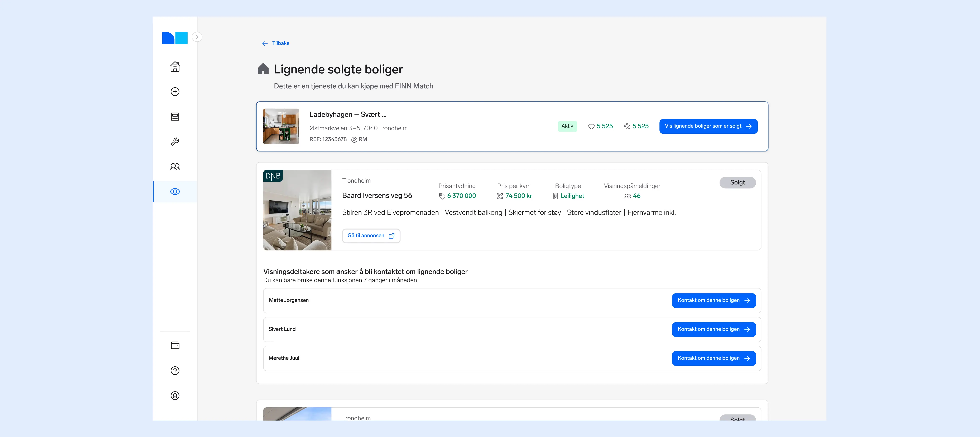
Task: Click the address Østmarkveien 3–5, 7040 Trondheim
Action: (x=358, y=128)
